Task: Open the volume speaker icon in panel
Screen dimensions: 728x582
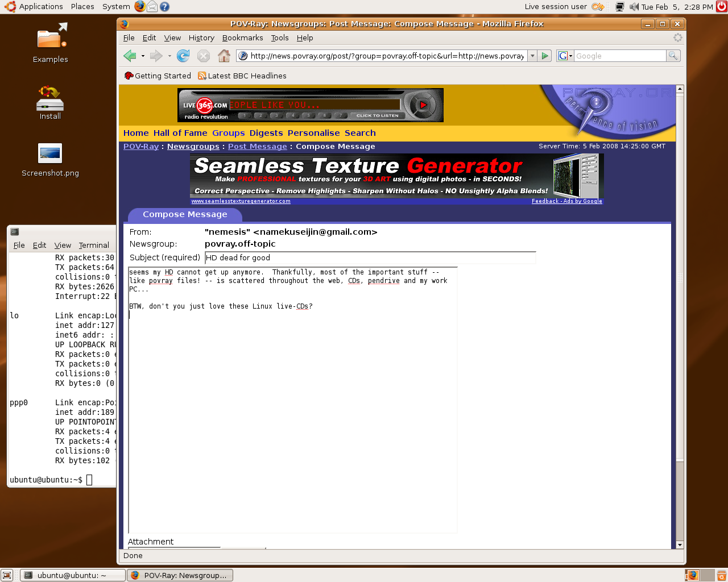Action: [634, 7]
